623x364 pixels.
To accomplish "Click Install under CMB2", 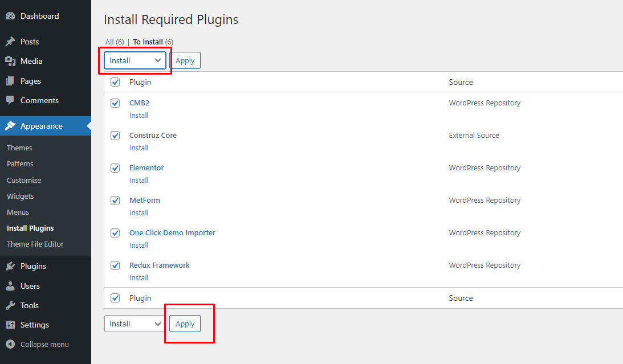I will (139, 115).
